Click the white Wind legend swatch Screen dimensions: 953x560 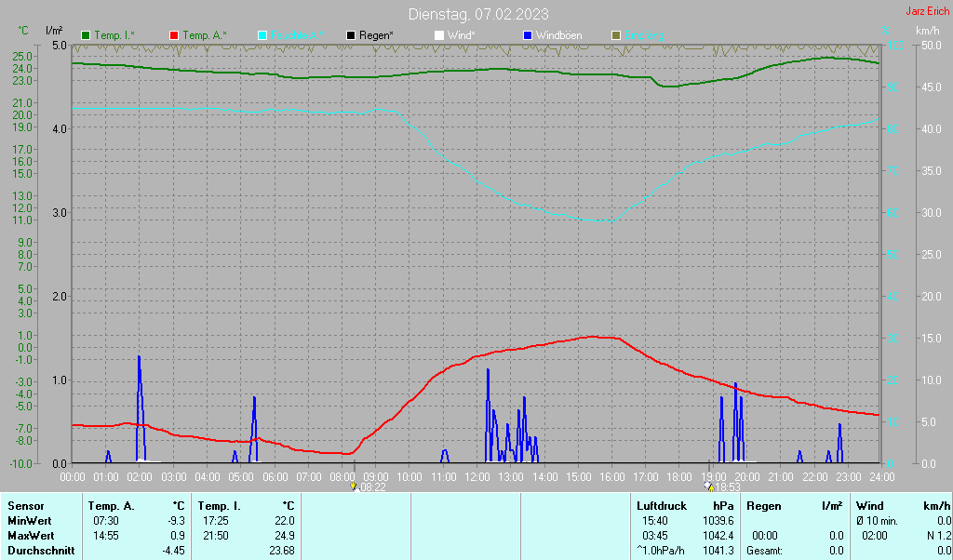(x=439, y=35)
